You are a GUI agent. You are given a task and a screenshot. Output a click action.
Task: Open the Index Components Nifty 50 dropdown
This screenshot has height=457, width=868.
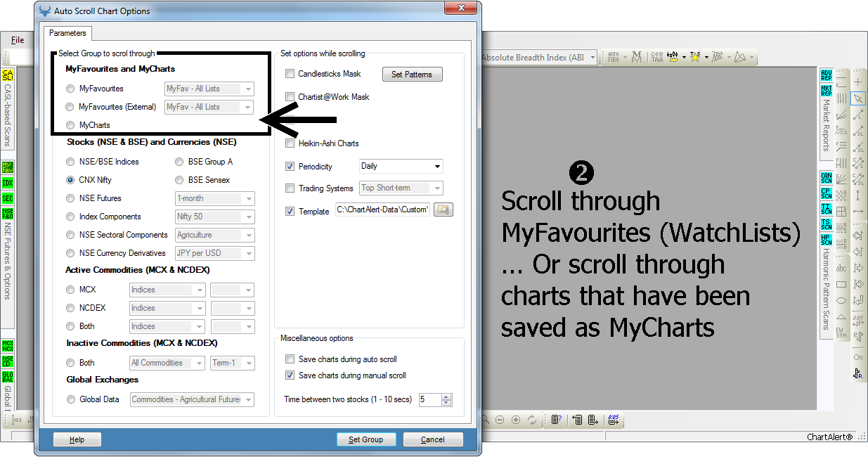pyautogui.click(x=214, y=217)
